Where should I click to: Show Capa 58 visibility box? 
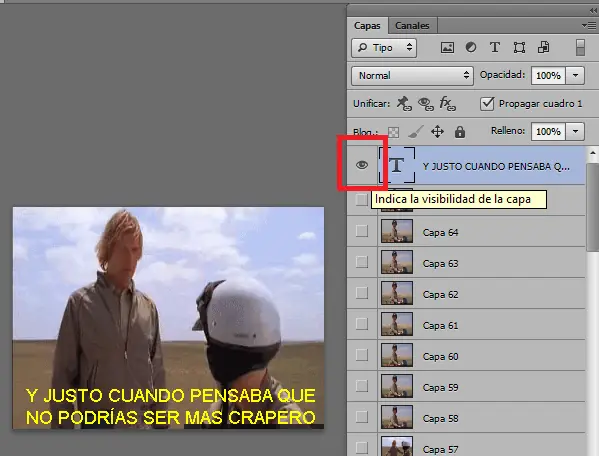click(x=361, y=417)
